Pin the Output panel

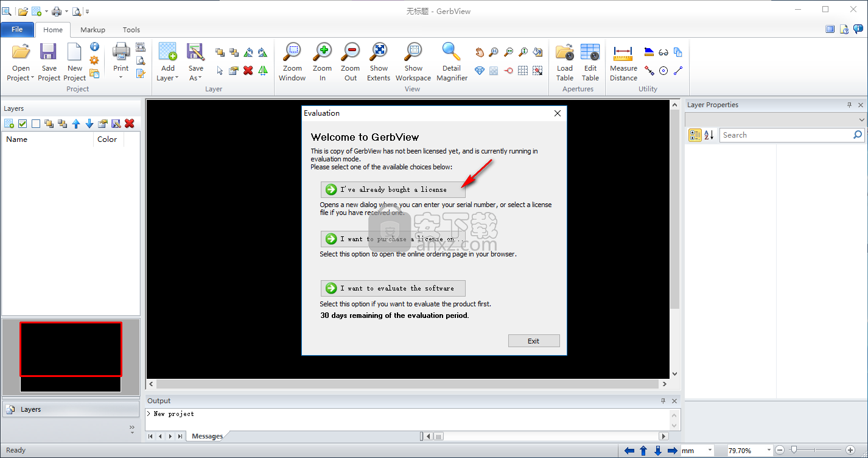pyautogui.click(x=663, y=401)
